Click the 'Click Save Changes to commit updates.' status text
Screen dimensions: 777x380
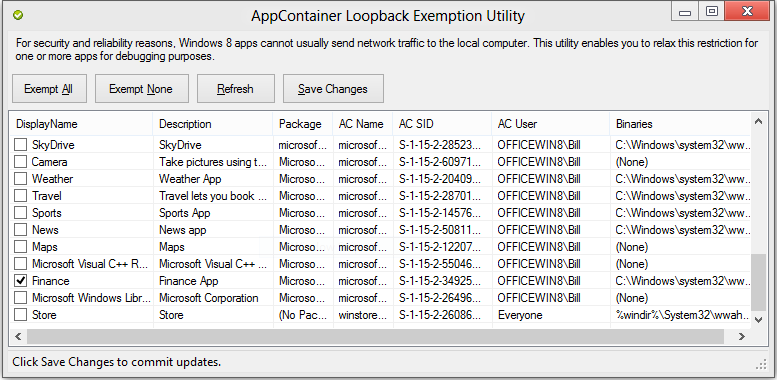coord(117,362)
